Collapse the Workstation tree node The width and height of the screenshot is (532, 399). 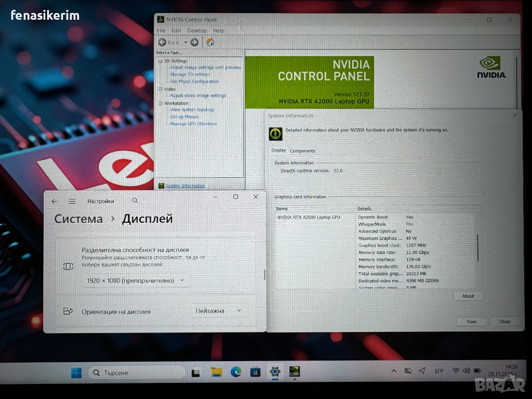[x=160, y=103]
